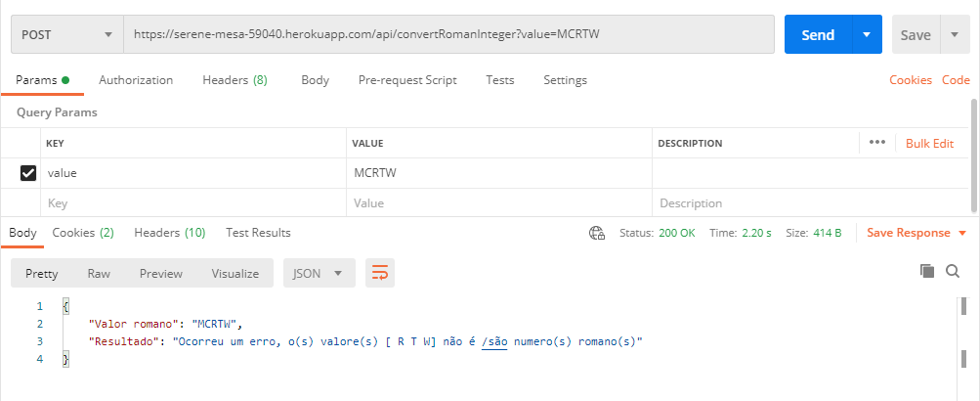Open the request Body tab
The width and height of the screenshot is (980, 401).
tap(315, 80)
